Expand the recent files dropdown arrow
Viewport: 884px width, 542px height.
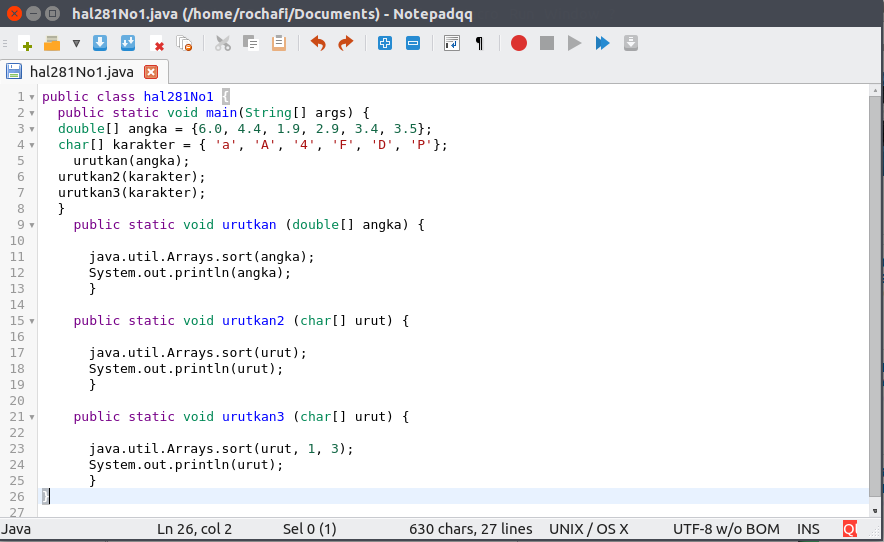(76, 43)
